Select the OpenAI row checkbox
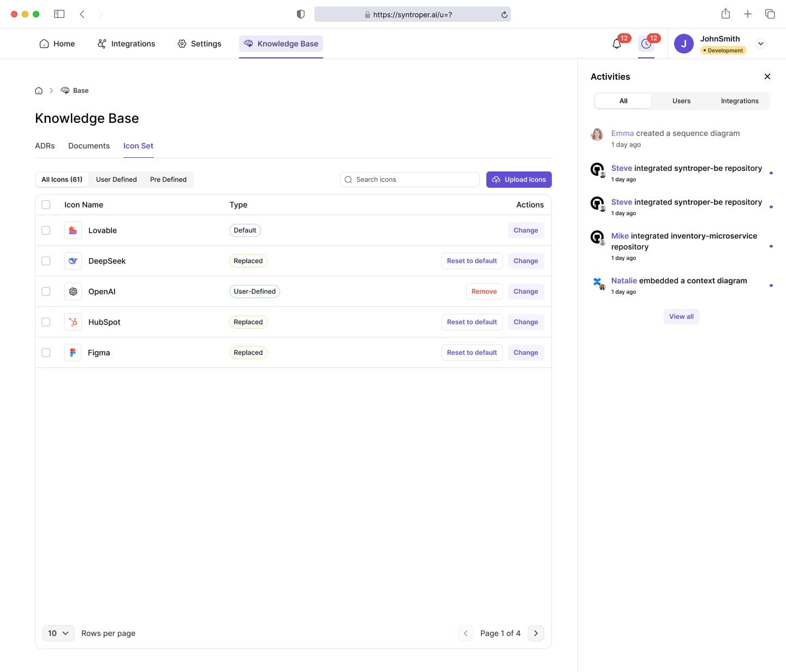 click(x=46, y=292)
